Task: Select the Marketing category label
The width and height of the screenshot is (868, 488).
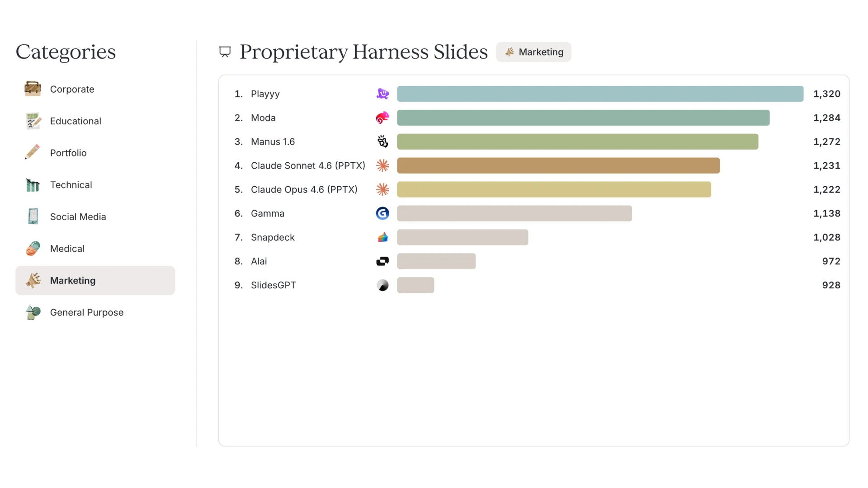Action: 73,281
